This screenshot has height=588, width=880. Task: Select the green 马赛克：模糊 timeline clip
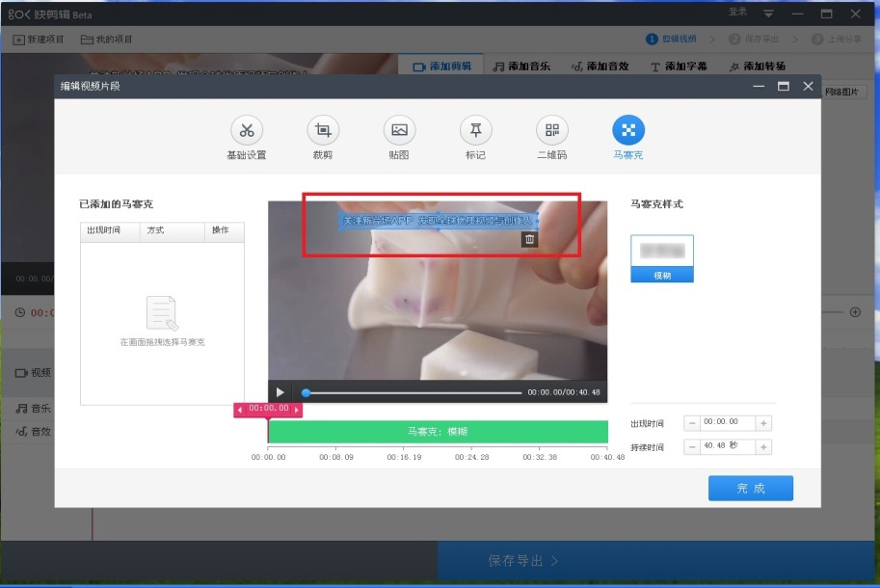coord(438,432)
